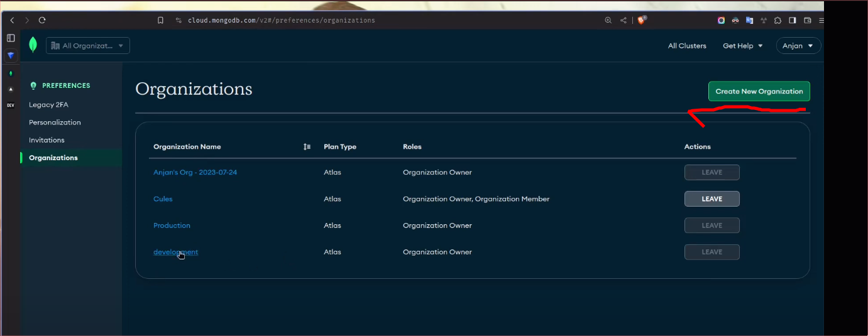Select the MongoDB leaf tab in vertical tabs
The image size is (868, 336).
click(x=11, y=73)
